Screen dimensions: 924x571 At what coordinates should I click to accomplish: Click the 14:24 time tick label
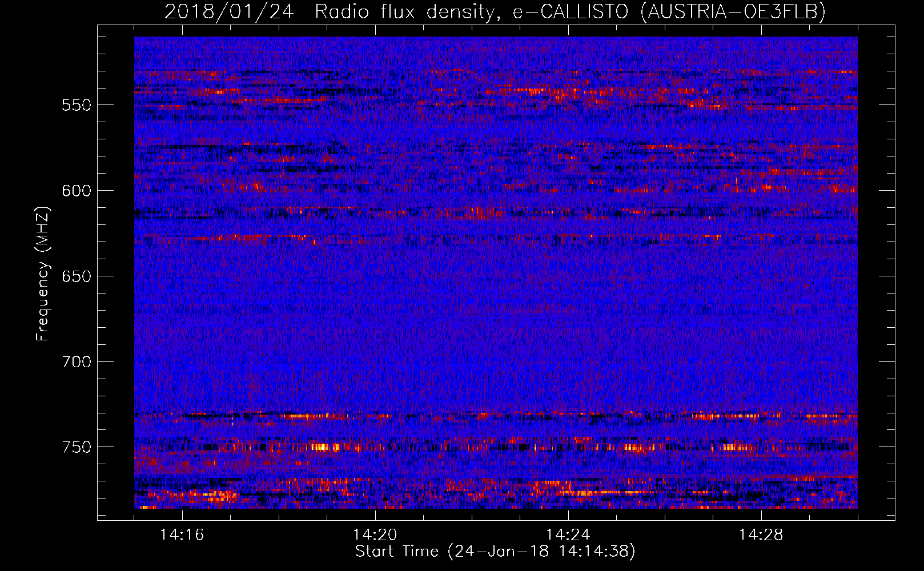click(568, 535)
